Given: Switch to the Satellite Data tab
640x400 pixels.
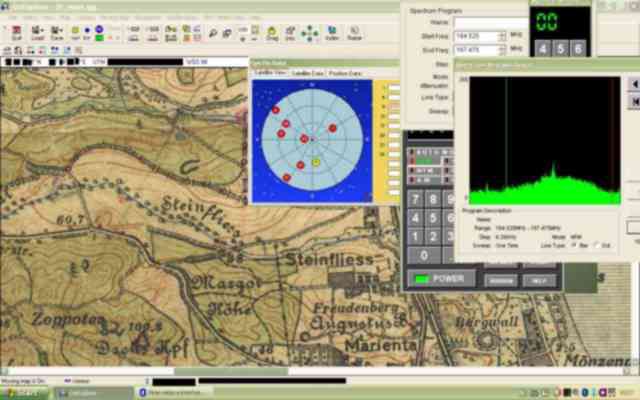Looking at the screenshot, I should [x=308, y=73].
